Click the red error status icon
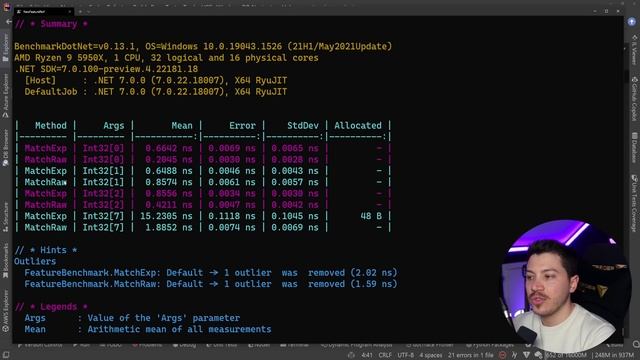Image resolution: width=640 pixels, height=360 pixels. pyautogui.click(x=503, y=355)
